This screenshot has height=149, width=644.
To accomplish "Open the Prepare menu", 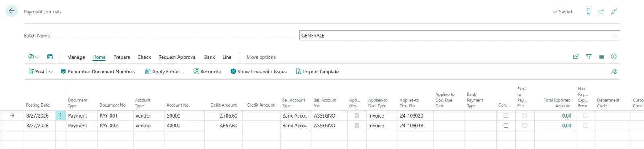I will 122,57.
